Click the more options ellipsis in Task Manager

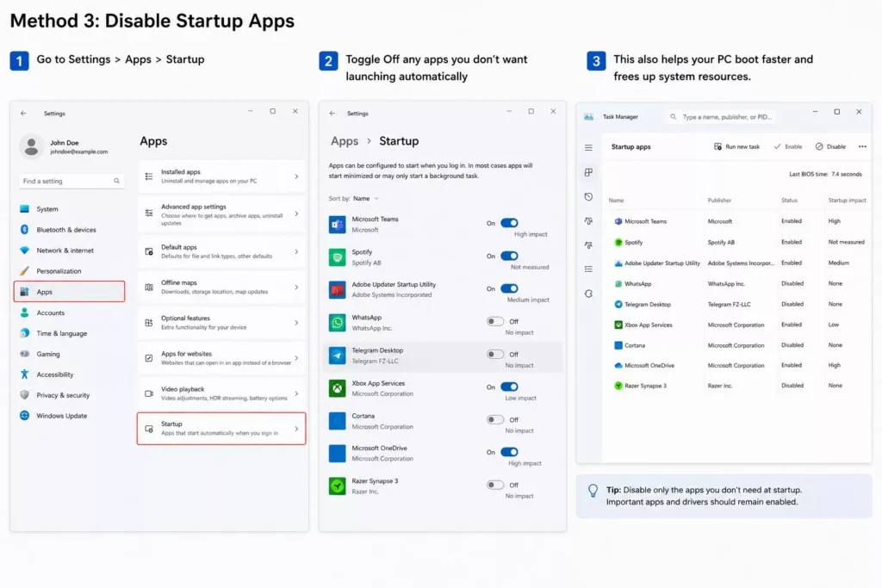(862, 146)
